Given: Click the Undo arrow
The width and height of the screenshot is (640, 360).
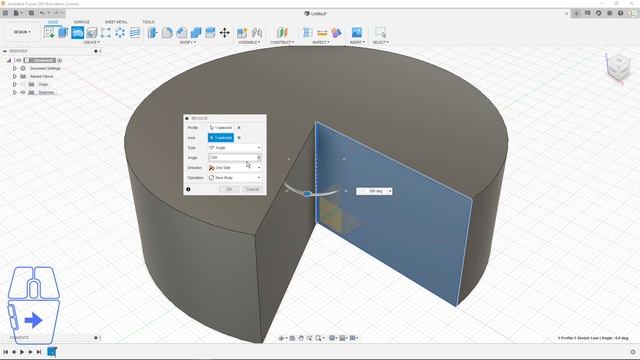Looking at the screenshot, I should coord(42,13).
